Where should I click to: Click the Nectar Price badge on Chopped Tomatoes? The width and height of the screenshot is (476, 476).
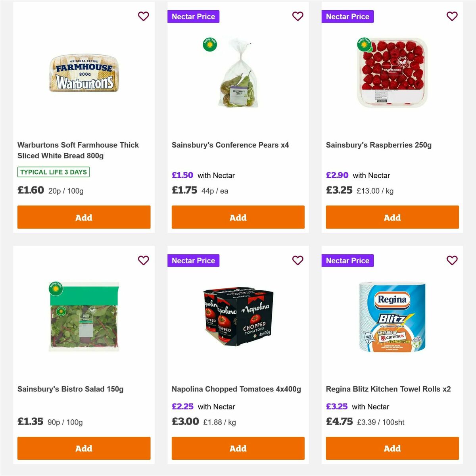point(193,261)
